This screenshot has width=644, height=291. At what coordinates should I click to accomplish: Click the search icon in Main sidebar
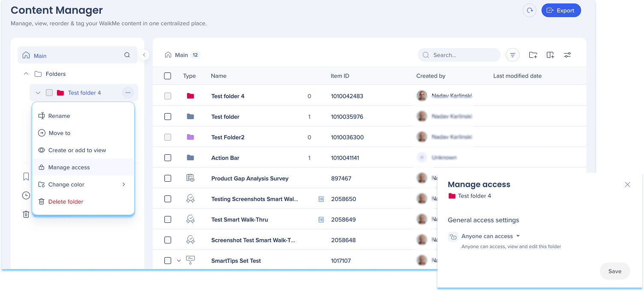(x=127, y=55)
